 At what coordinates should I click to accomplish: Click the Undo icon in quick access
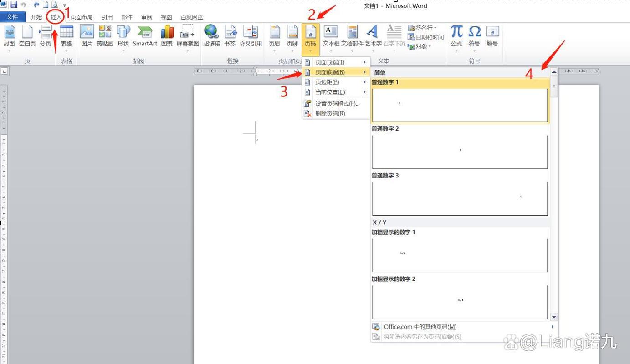24,5
